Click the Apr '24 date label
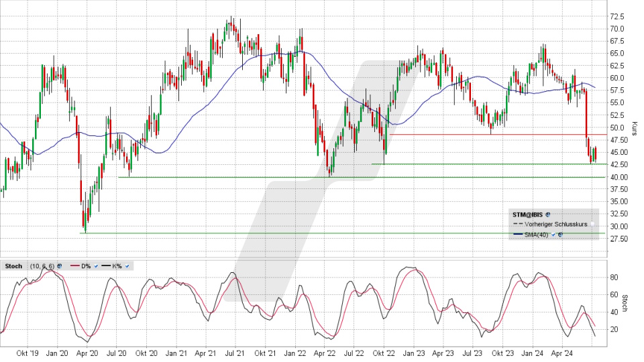This screenshot has height=362, width=644. (x=562, y=353)
